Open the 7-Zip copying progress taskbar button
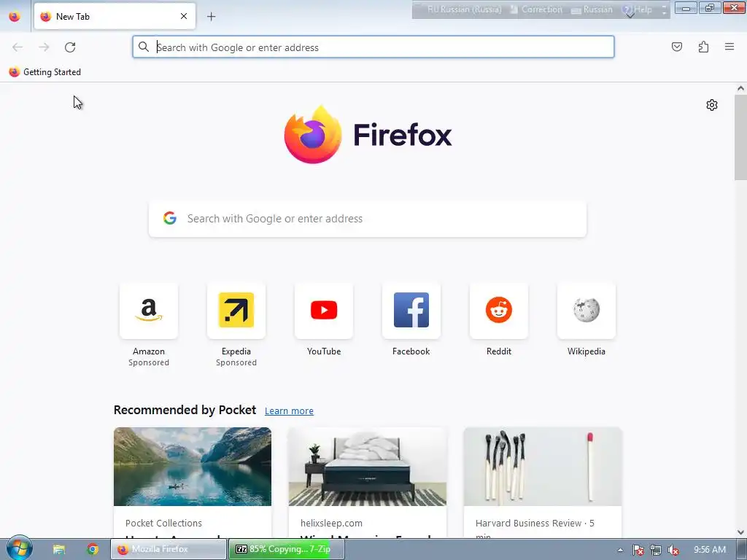 pyautogui.click(x=286, y=549)
